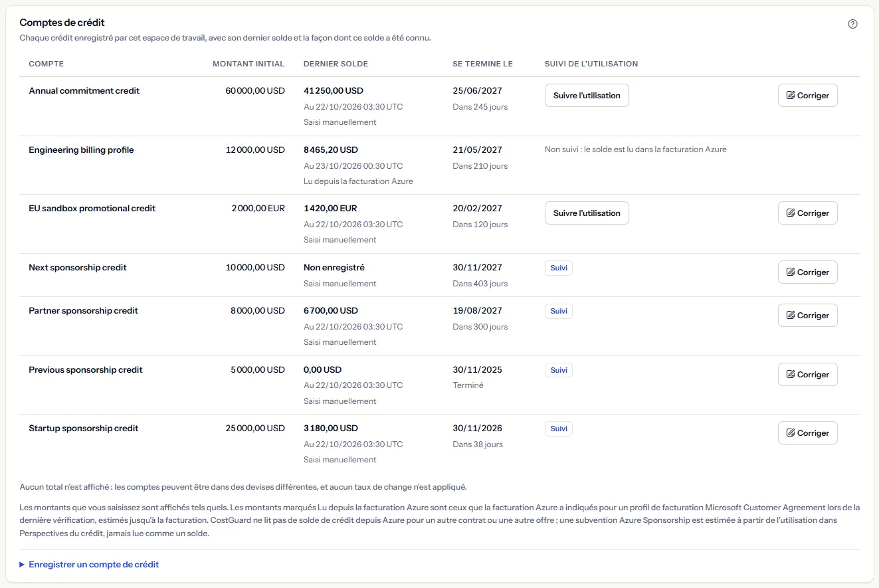Click the 'Non enregistré' balance value
The image size is (879, 588).
(x=334, y=268)
